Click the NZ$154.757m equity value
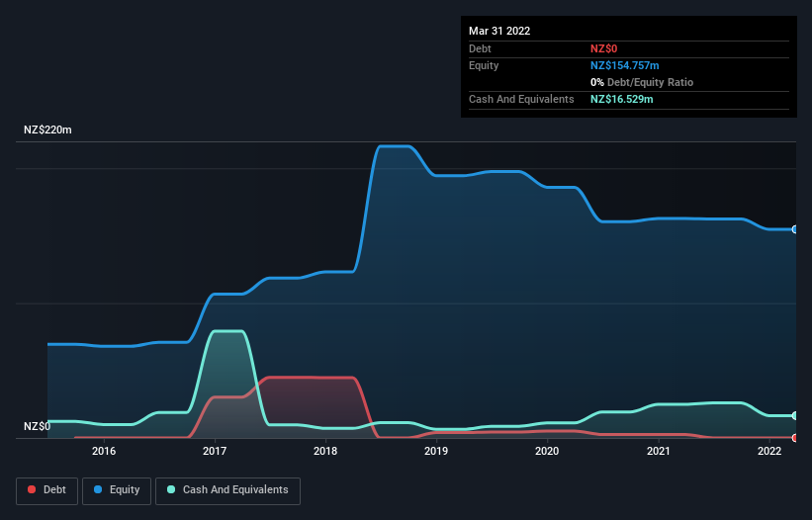Image resolution: width=812 pixels, height=520 pixels. click(624, 65)
